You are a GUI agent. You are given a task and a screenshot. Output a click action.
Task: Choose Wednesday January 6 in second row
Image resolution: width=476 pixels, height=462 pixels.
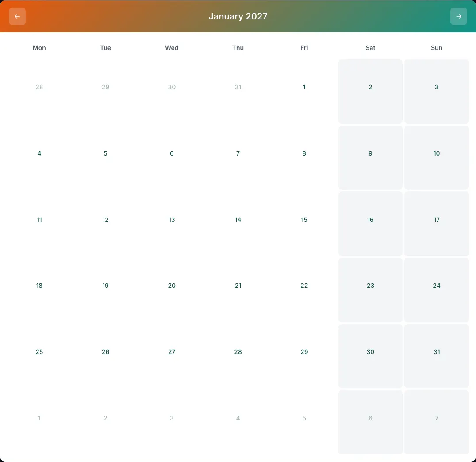pos(172,157)
